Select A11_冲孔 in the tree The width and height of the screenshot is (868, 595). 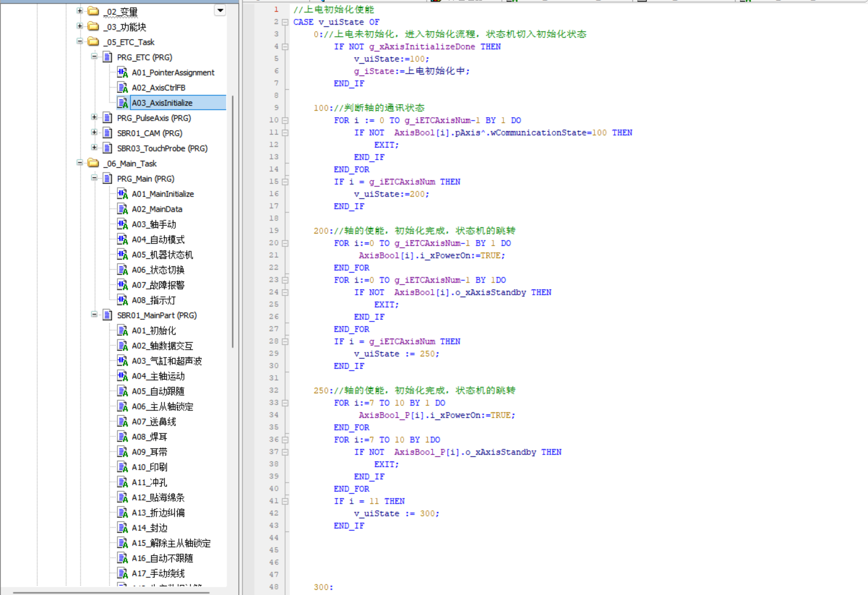click(149, 482)
